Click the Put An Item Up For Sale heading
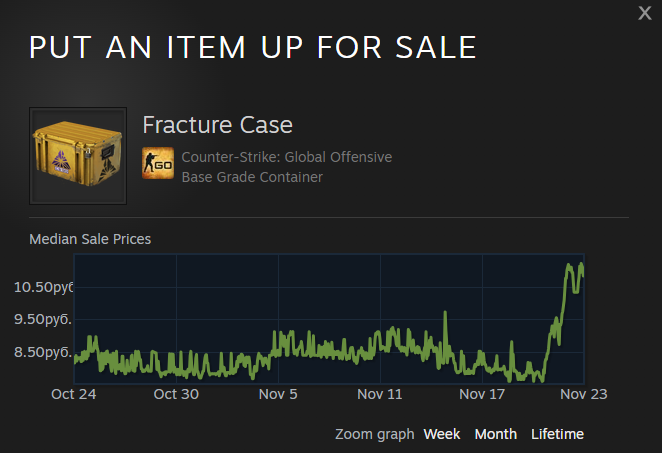 tap(252, 47)
